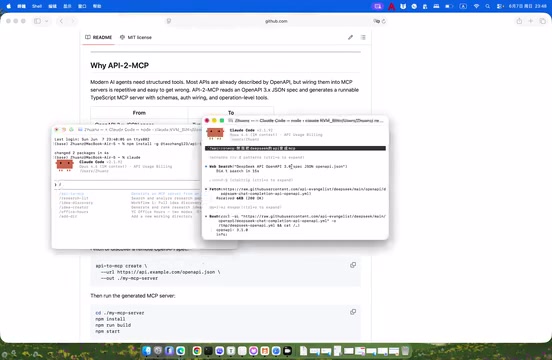Click the Fetch URL line in front terminal
This screenshot has width=552, height=360.
click(x=297, y=191)
